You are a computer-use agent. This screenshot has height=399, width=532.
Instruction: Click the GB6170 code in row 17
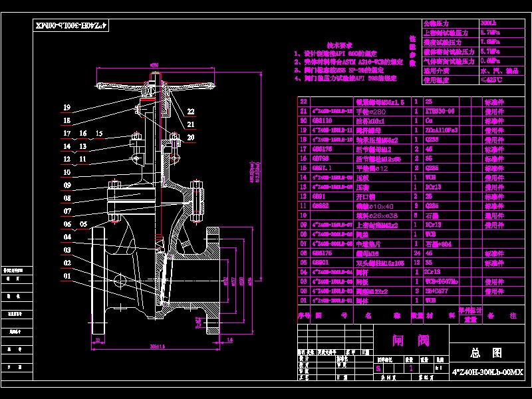[x=322, y=150]
